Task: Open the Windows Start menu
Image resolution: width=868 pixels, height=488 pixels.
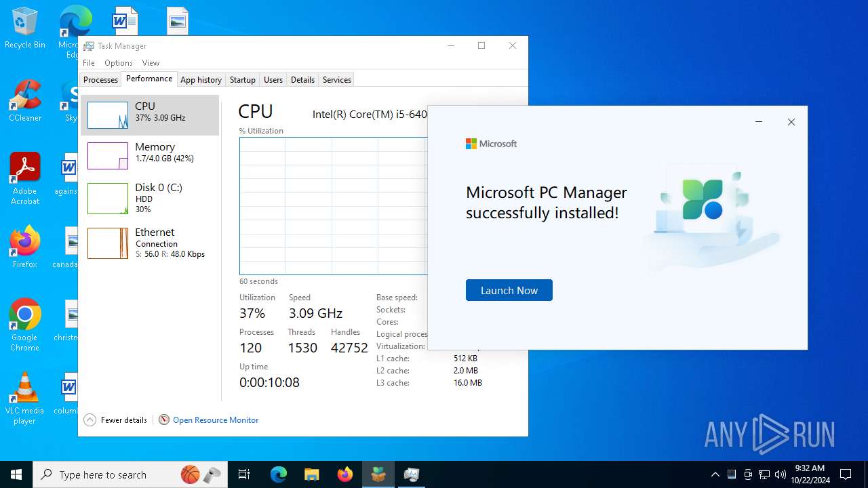Action: pyautogui.click(x=16, y=474)
